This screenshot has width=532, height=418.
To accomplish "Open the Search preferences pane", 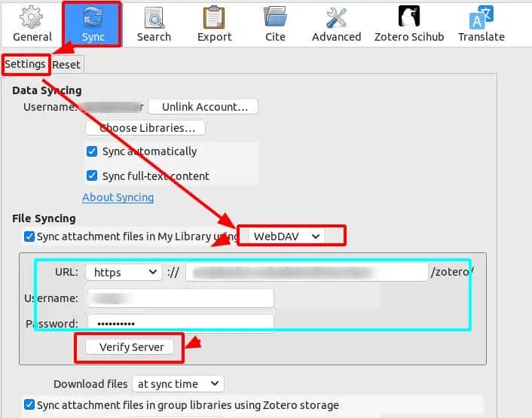I will coord(154,23).
